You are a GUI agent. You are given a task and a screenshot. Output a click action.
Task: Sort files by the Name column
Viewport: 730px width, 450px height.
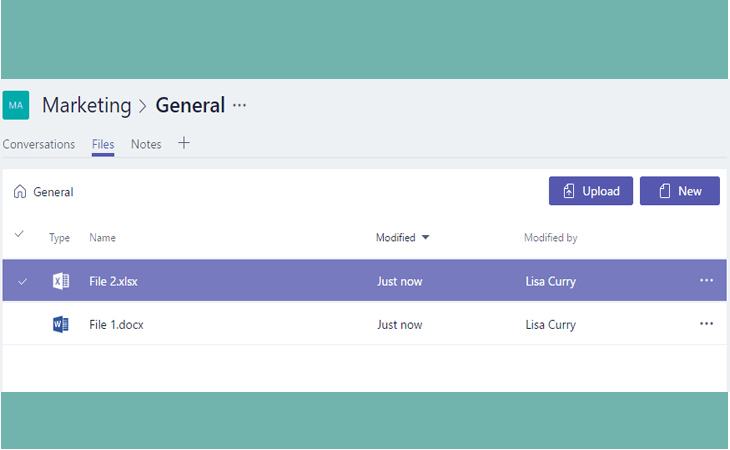(102, 238)
